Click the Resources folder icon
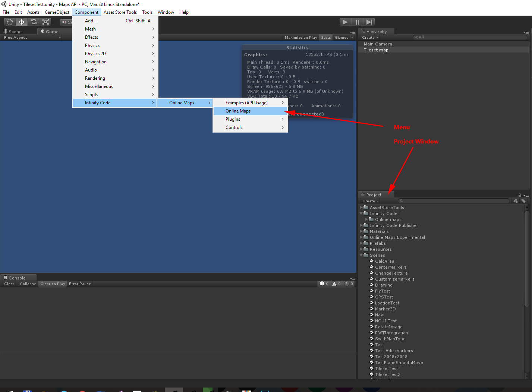532x392 pixels. [x=366, y=249]
